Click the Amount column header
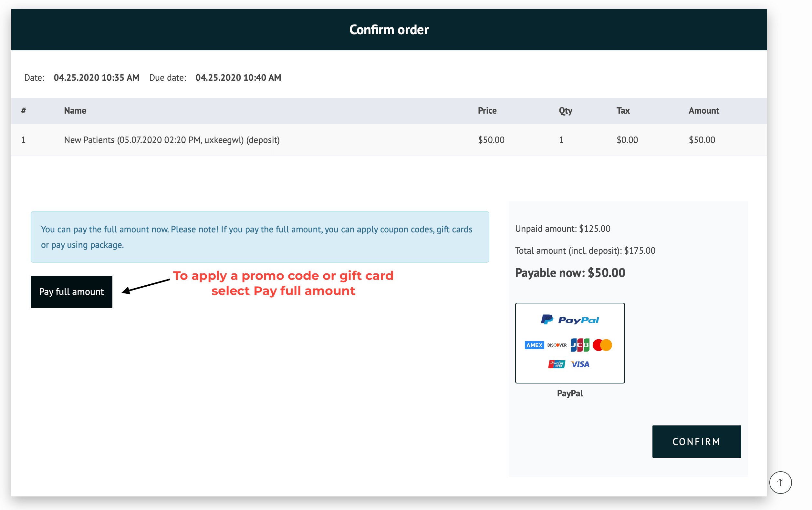 coord(703,111)
